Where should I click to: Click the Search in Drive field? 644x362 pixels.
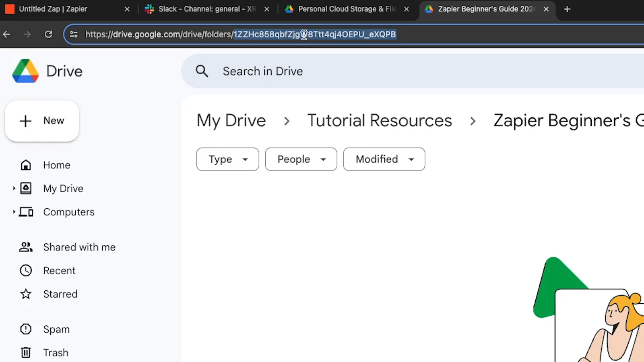pyautogui.click(x=413, y=71)
